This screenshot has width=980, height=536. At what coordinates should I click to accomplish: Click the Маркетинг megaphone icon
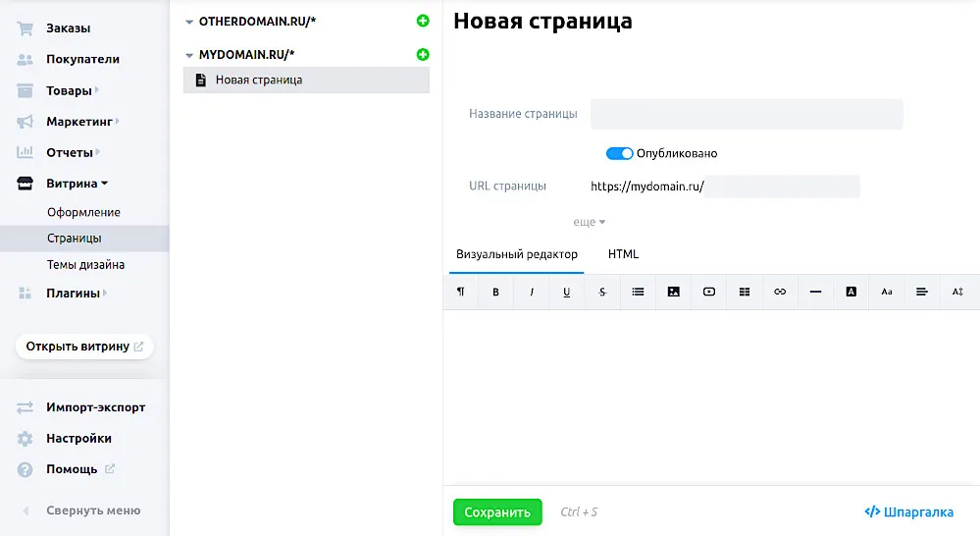point(25,122)
